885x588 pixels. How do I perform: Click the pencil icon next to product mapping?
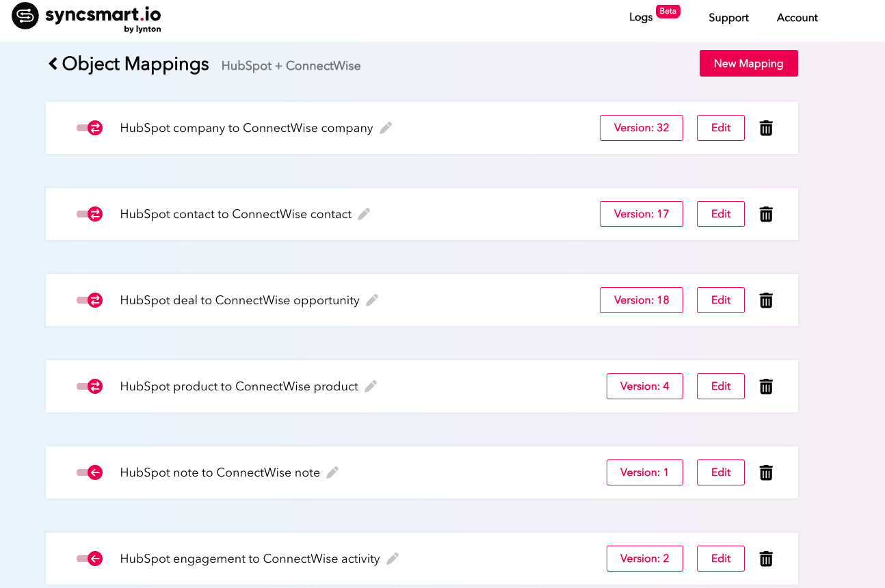coord(371,386)
